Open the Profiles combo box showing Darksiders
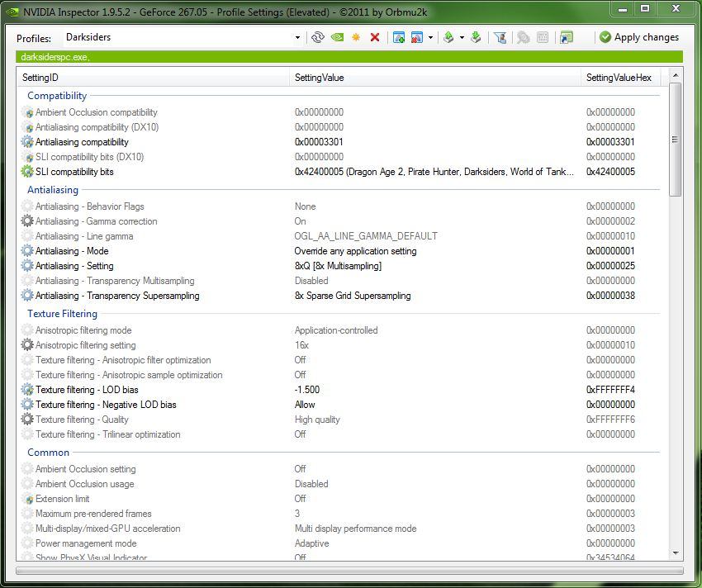Image resolution: width=702 pixels, height=588 pixels. coord(183,37)
